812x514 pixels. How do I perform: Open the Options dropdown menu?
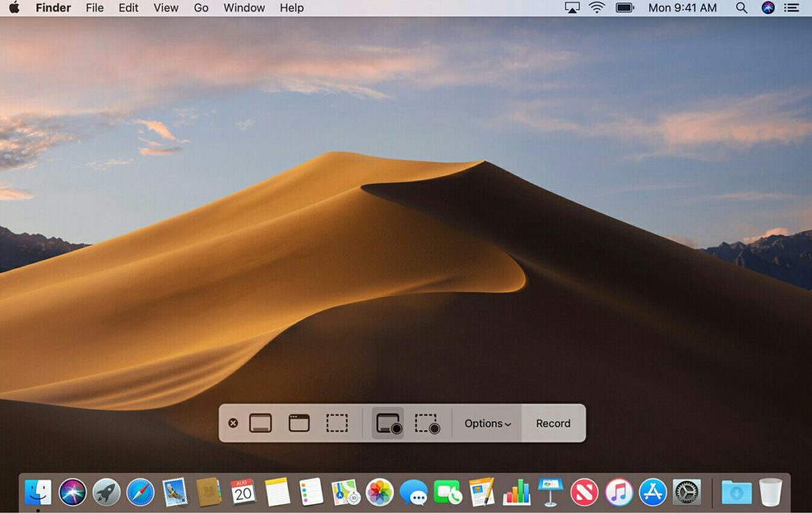coord(487,423)
